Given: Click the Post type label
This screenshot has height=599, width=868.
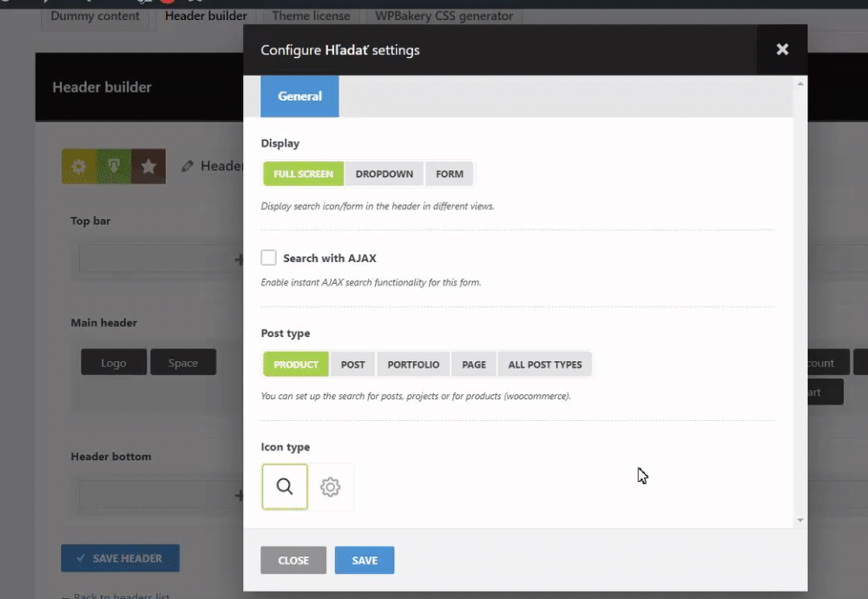Looking at the screenshot, I should [x=285, y=333].
